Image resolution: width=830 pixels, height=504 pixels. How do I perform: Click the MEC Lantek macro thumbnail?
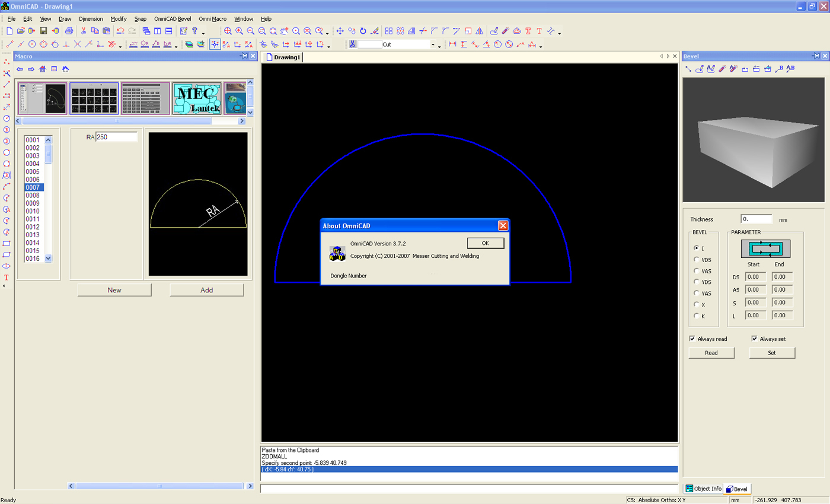pos(197,98)
